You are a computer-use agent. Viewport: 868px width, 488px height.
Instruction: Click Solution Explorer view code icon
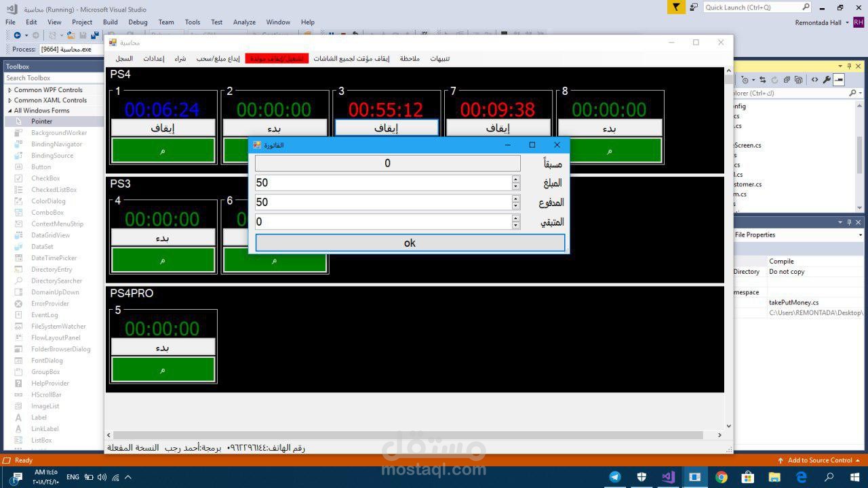pyautogui.click(x=814, y=80)
